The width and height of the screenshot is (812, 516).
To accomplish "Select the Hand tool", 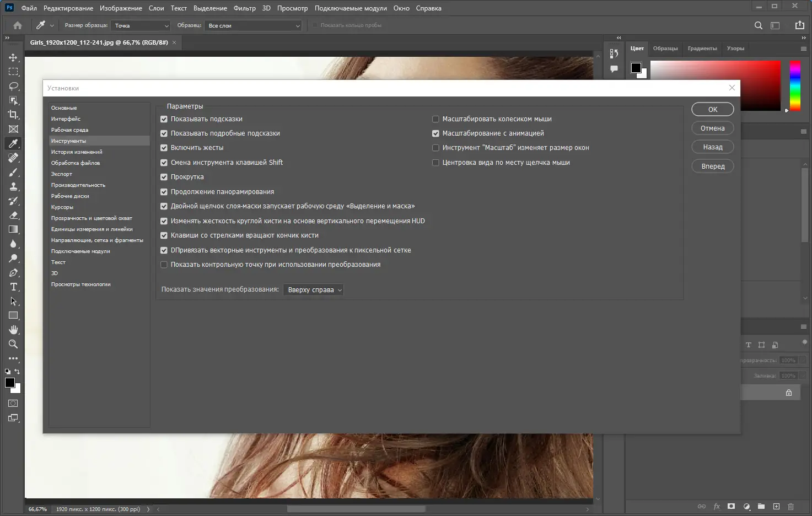I will 13,330.
